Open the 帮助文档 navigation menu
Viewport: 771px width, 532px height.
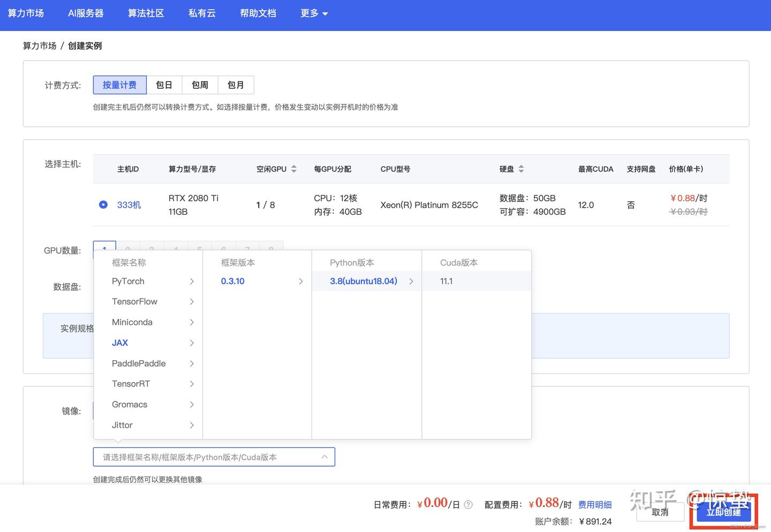[258, 13]
